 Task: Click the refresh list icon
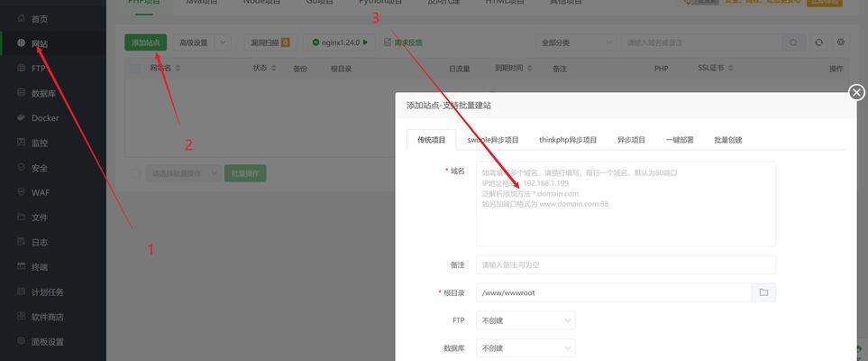tap(819, 42)
